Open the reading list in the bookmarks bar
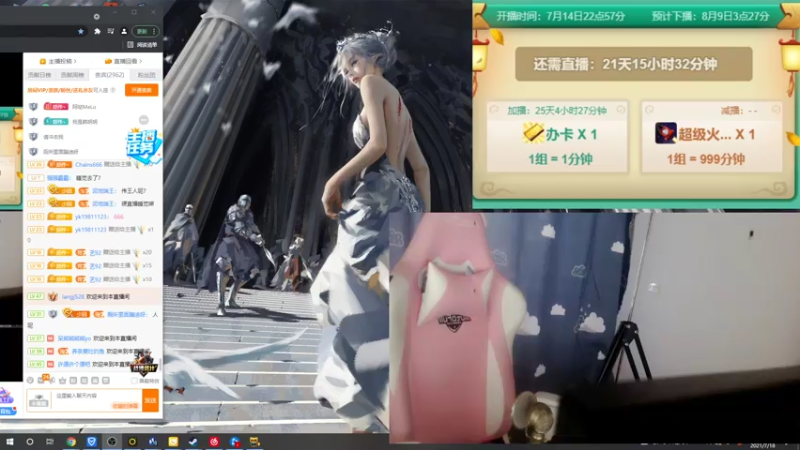The image size is (800, 450). (x=142, y=45)
